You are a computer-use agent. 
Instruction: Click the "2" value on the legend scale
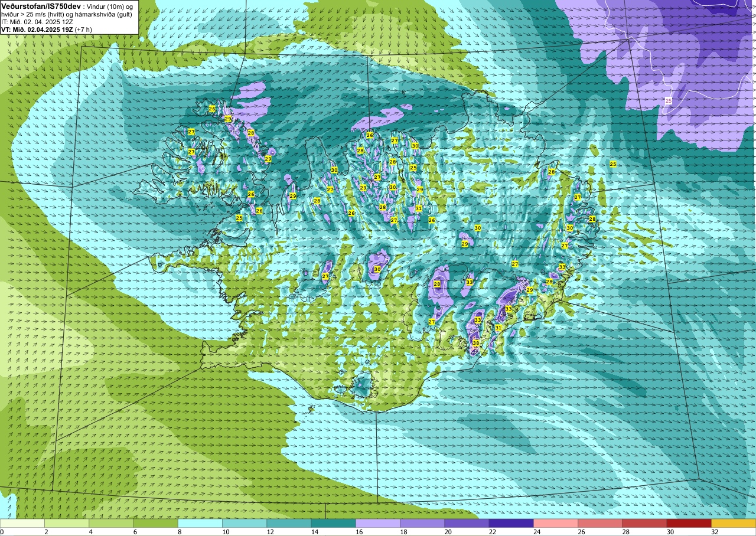pyautogui.click(x=46, y=532)
